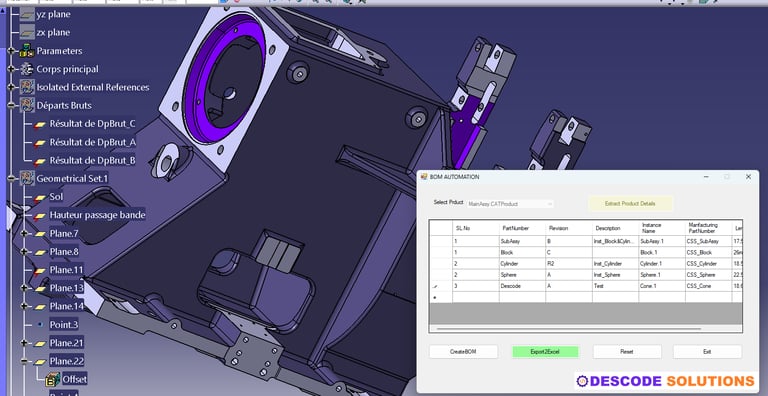Click the yz plane icon in tree
Image resolution: width=768 pixels, height=396 pixels.
click(27, 14)
